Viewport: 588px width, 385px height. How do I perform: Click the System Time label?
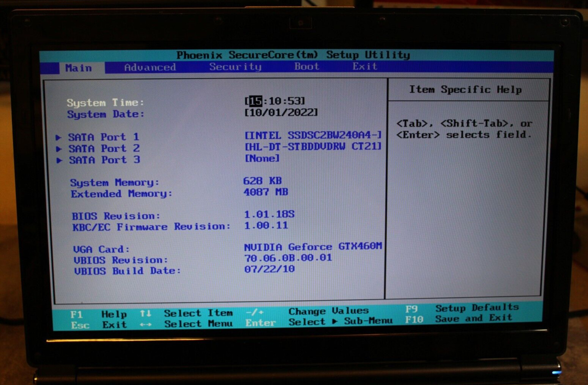(x=106, y=103)
